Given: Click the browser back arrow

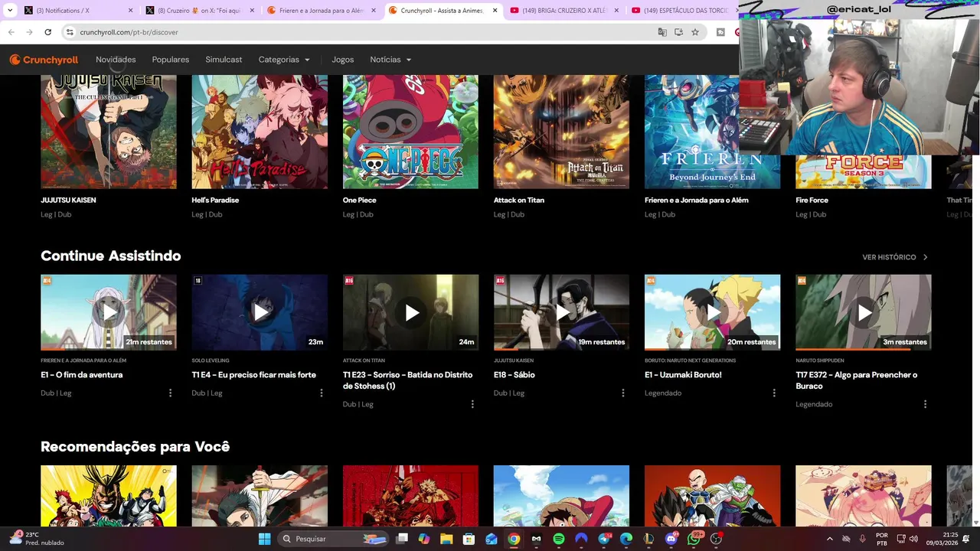Looking at the screenshot, I should pos(11,32).
